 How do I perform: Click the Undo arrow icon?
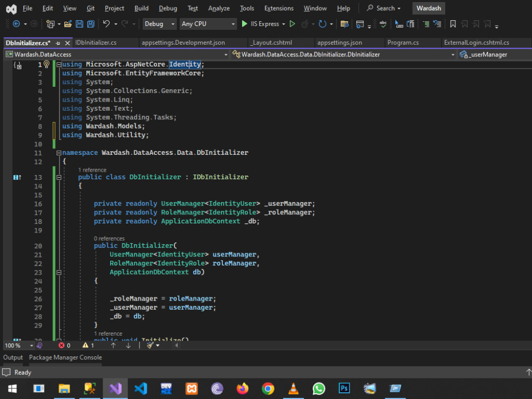(106, 24)
